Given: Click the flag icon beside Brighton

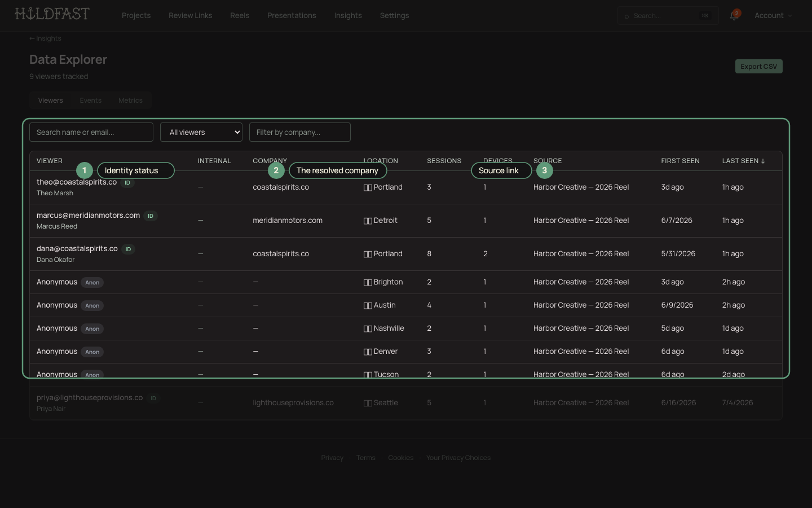Looking at the screenshot, I should (x=368, y=282).
